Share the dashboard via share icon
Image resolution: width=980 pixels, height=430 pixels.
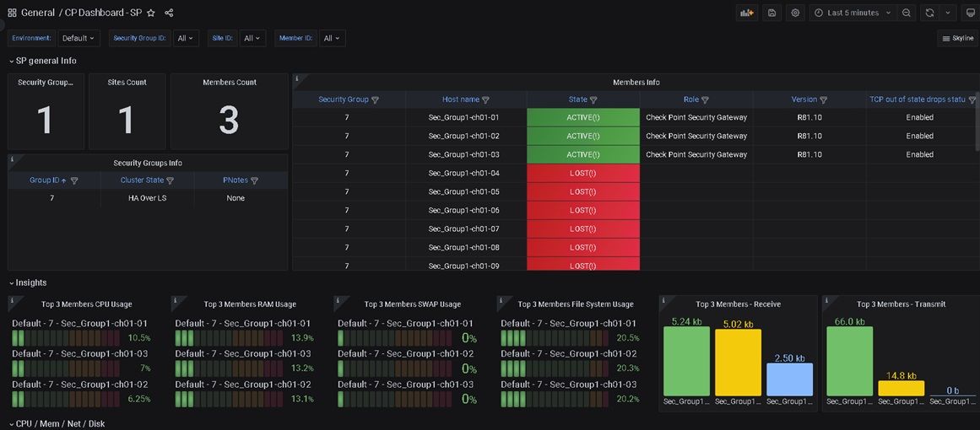[169, 13]
